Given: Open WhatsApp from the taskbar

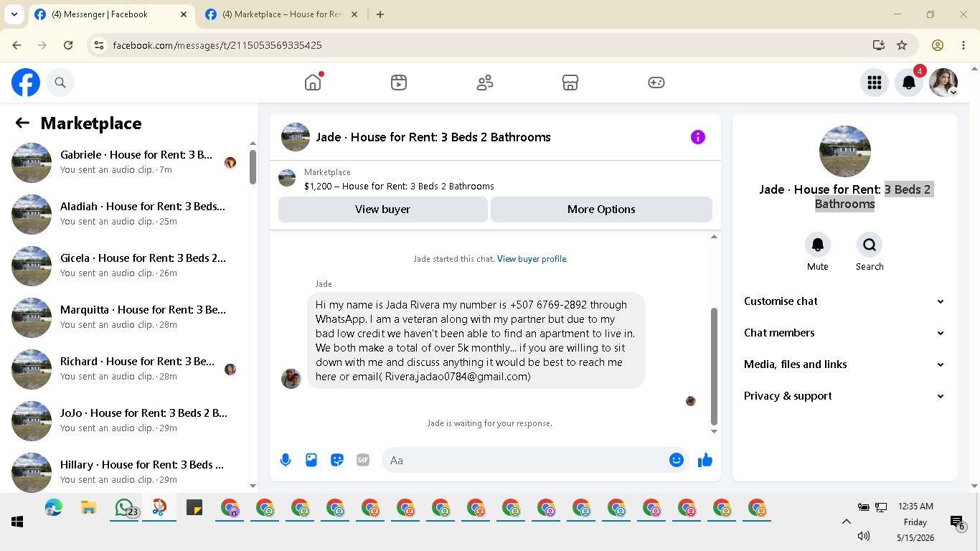Looking at the screenshot, I should (124, 508).
